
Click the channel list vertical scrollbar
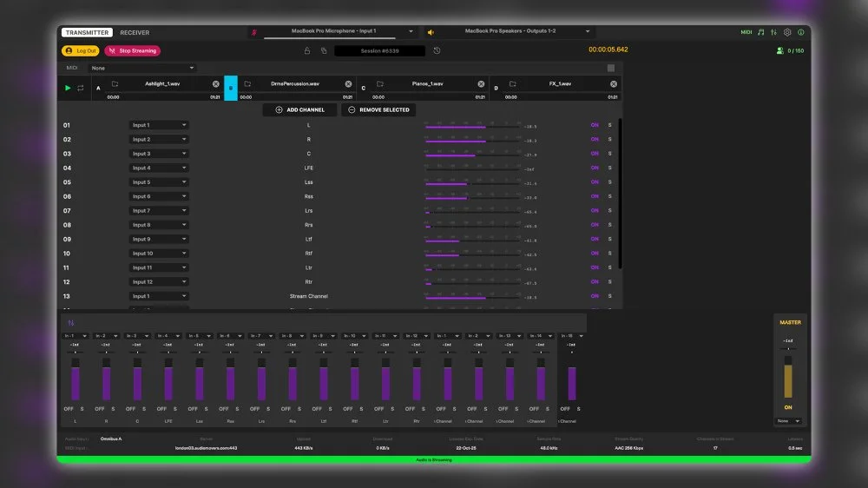click(x=620, y=194)
